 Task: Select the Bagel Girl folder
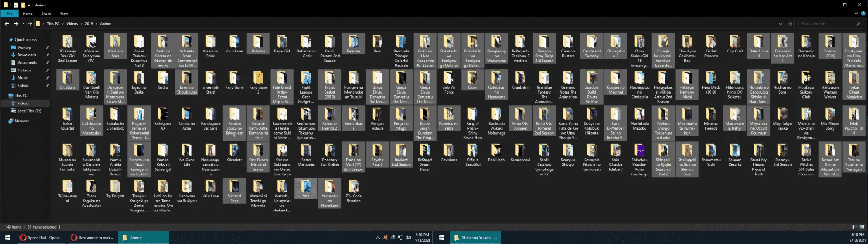click(x=282, y=44)
